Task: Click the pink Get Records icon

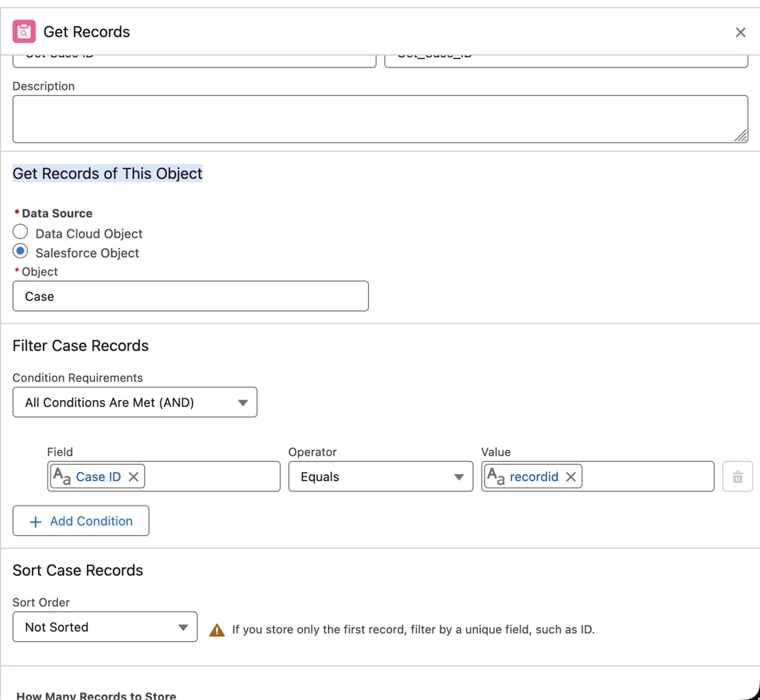Action: point(24,31)
